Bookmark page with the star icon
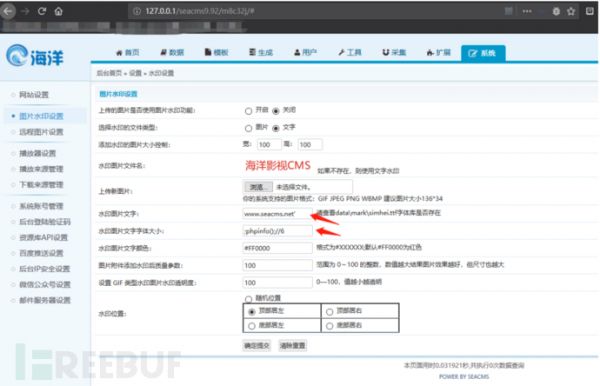 (x=571, y=11)
